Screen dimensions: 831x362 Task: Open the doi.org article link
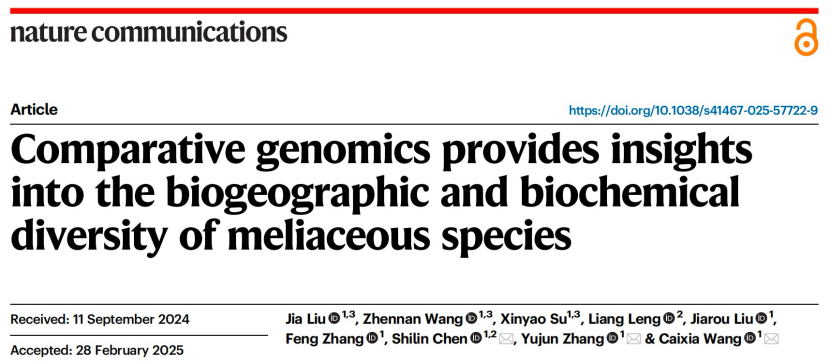coord(693,111)
